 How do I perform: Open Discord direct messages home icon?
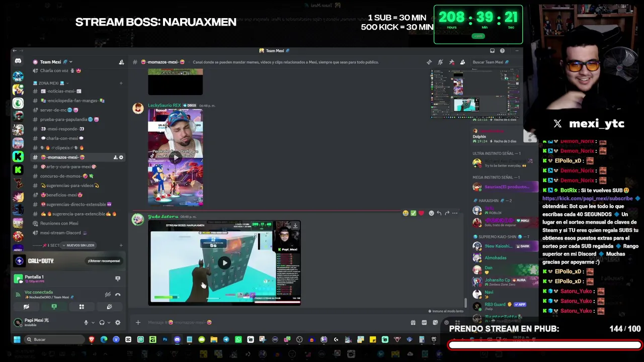click(18, 61)
